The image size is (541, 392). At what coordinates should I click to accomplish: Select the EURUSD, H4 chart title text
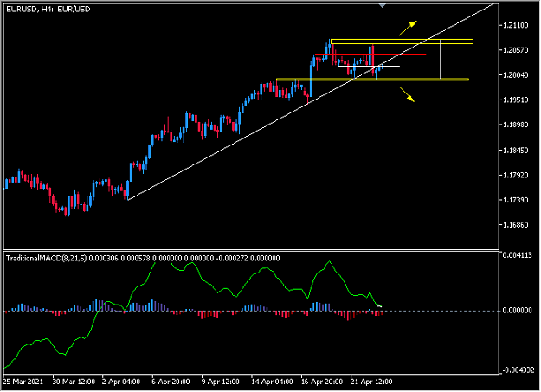tap(48, 10)
